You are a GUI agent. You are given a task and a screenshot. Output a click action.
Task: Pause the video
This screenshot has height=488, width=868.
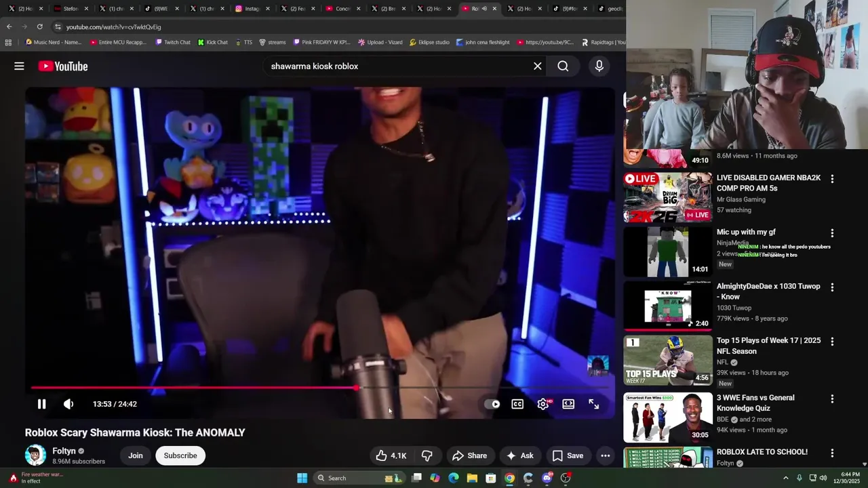pyautogui.click(x=41, y=404)
